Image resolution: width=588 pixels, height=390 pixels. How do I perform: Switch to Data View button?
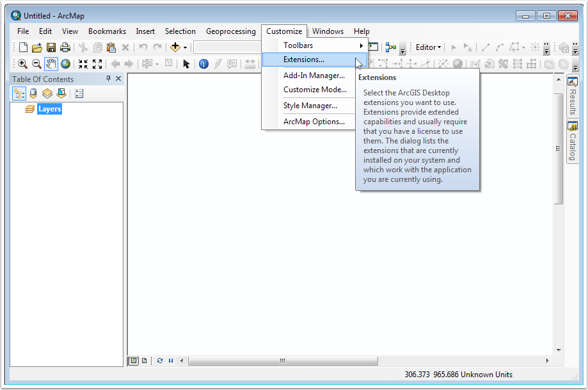click(134, 361)
